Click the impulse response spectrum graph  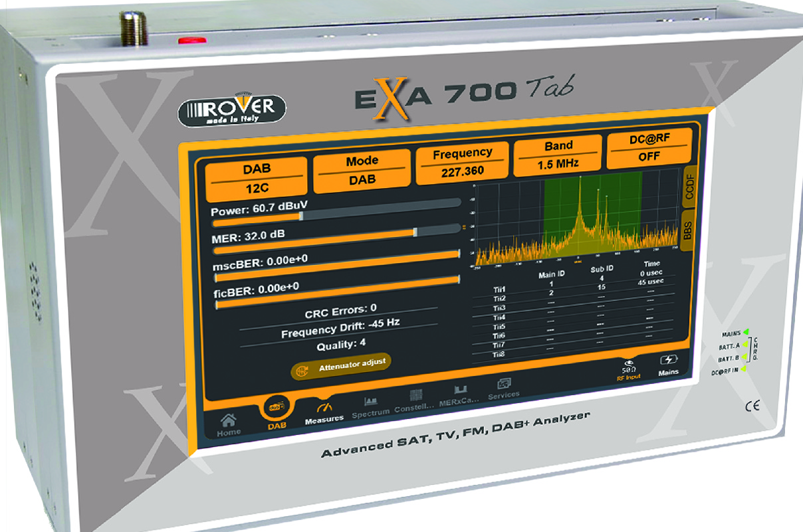click(x=577, y=217)
